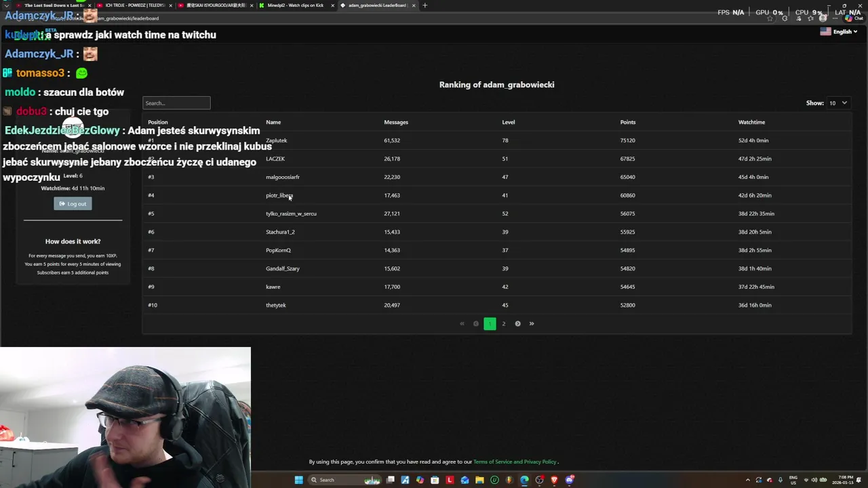Expand the browser tab search chevron
Viewport: 868px width, 488px height.
[7, 5]
